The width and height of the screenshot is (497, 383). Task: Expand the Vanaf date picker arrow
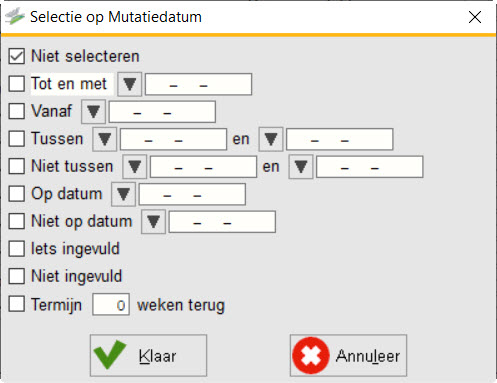click(x=93, y=111)
